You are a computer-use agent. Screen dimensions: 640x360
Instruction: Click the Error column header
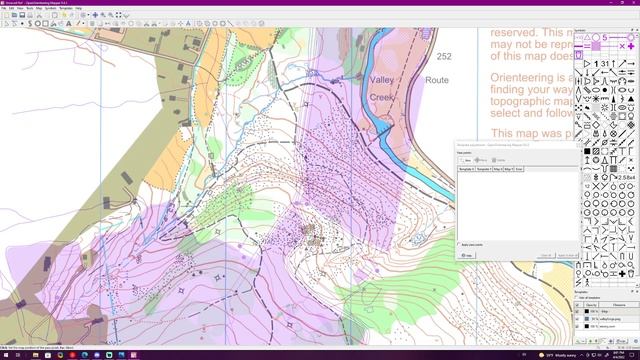click(x=519, y=169)
